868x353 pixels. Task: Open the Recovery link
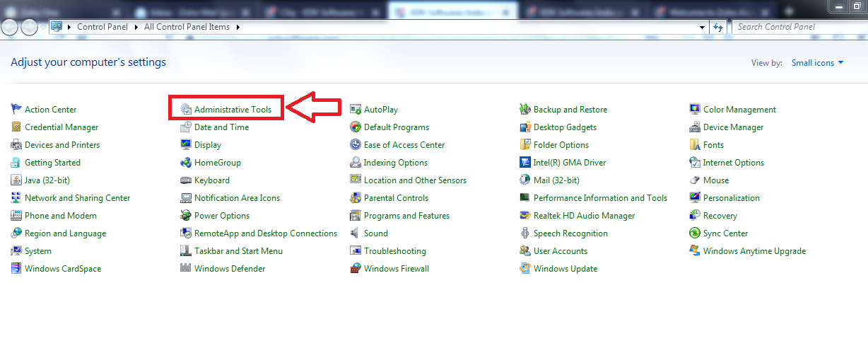720,216
